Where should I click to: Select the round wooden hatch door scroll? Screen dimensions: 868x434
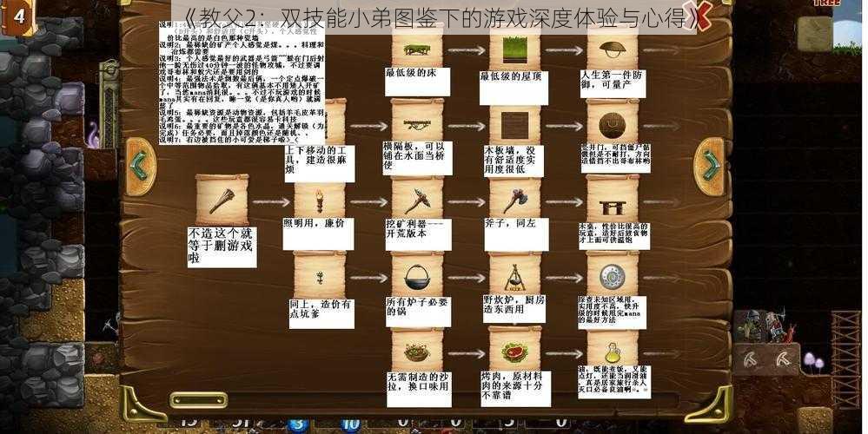613,122
